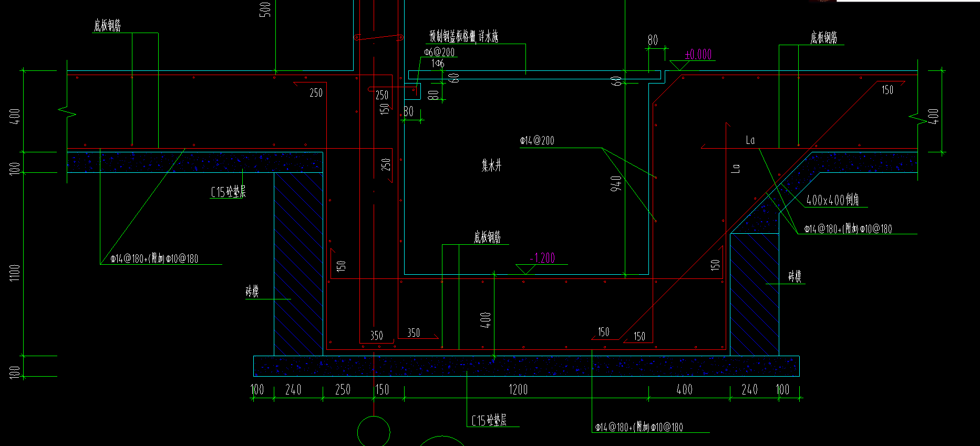
Task: Click the 1100 vertical dimension on left
Action: [x=15, y=273]
